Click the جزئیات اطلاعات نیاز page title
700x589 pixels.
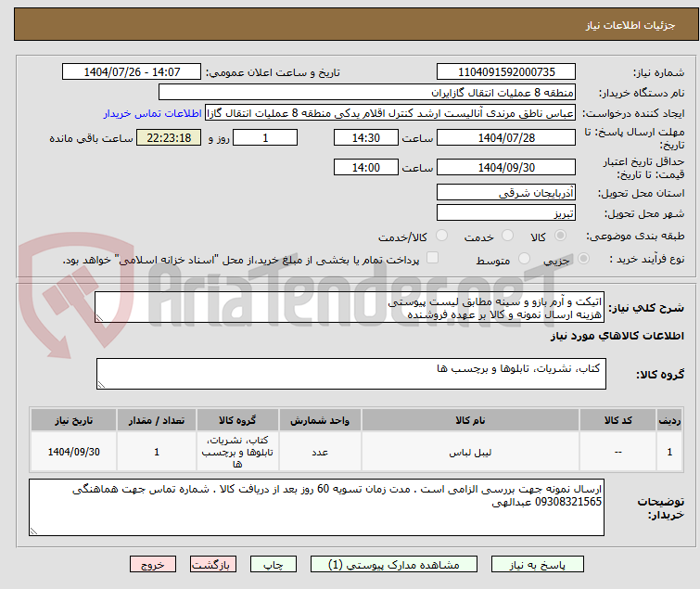coord(630,25)
